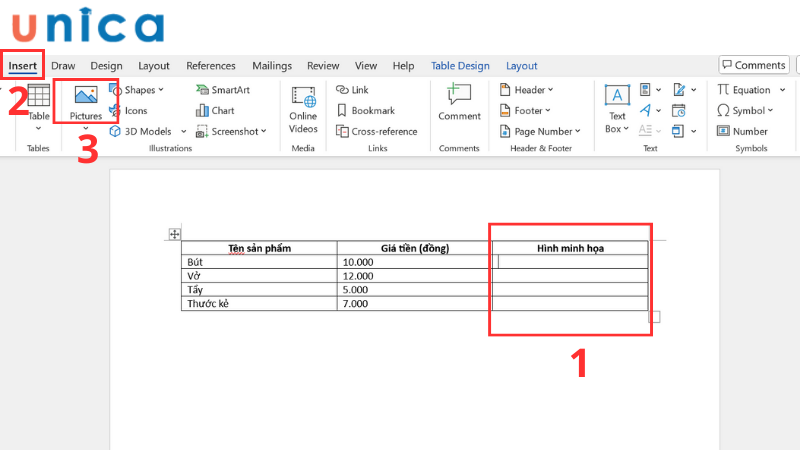Add a Bookmark to the document
This screenshot has height=450, width=800.
click(x=366, y=111)
